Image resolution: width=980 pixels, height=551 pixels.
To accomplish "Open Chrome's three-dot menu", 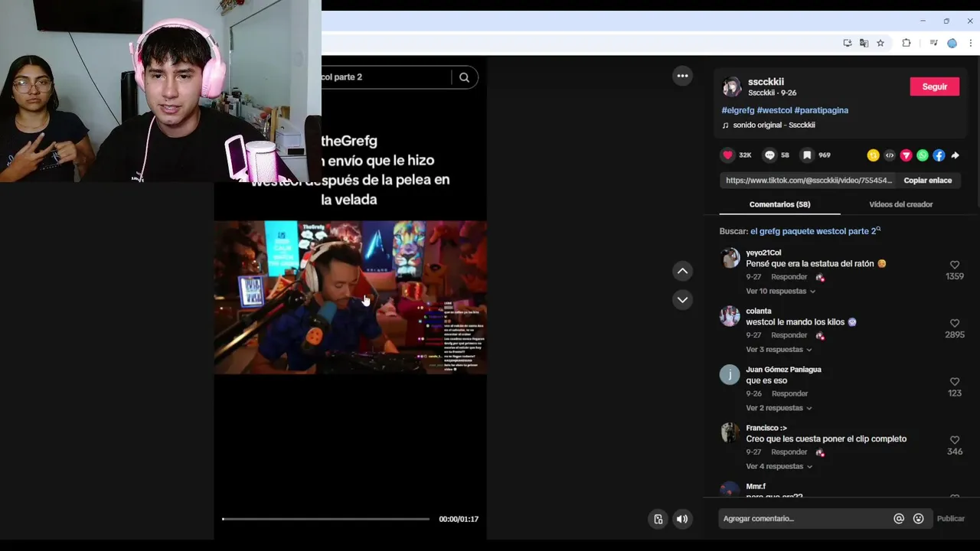I will click(970, 43).
